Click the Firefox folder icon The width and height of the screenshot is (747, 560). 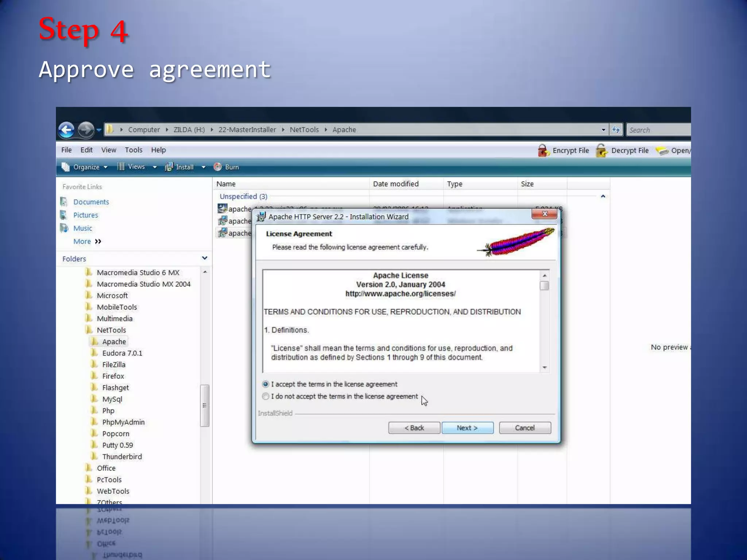[94, 376]
